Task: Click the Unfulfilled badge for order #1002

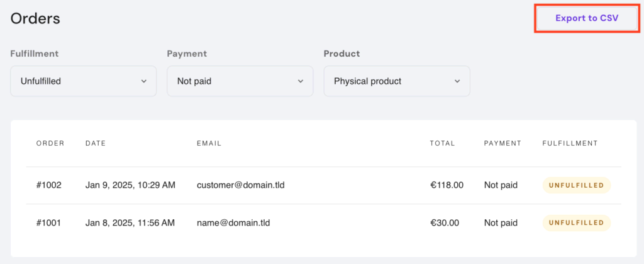Action: (576, 185)
